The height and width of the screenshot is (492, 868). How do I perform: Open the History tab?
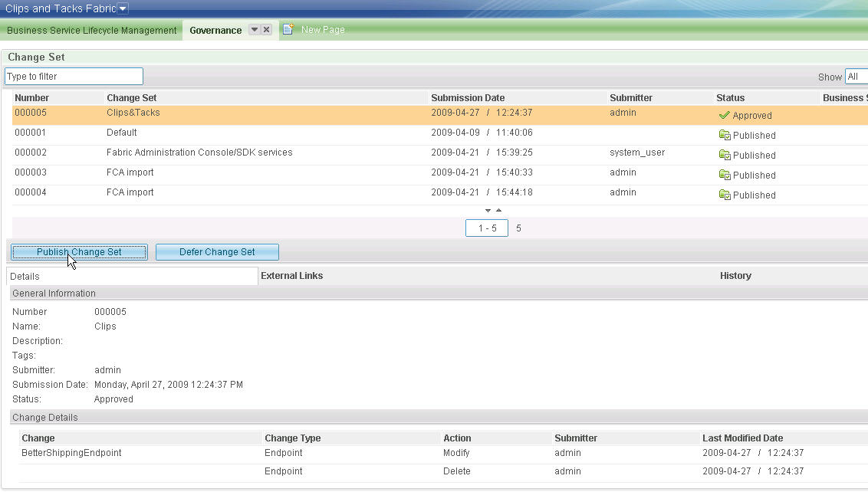[735, 276]
